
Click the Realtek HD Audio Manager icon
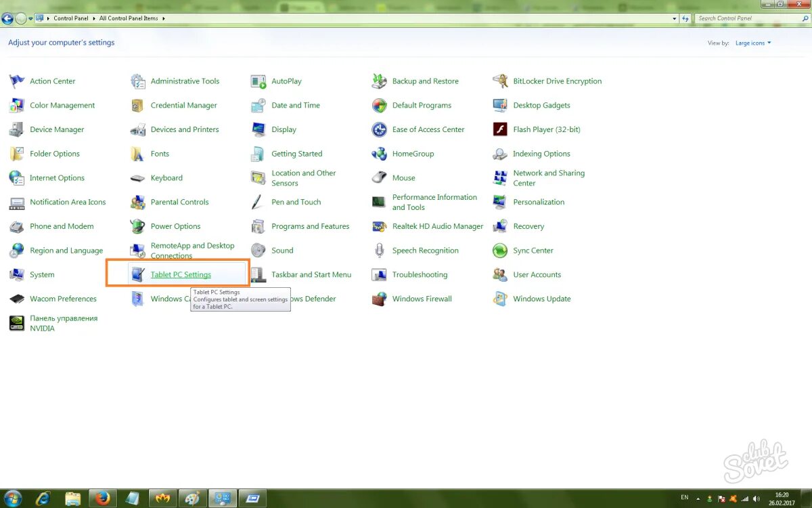coord(380,226)
